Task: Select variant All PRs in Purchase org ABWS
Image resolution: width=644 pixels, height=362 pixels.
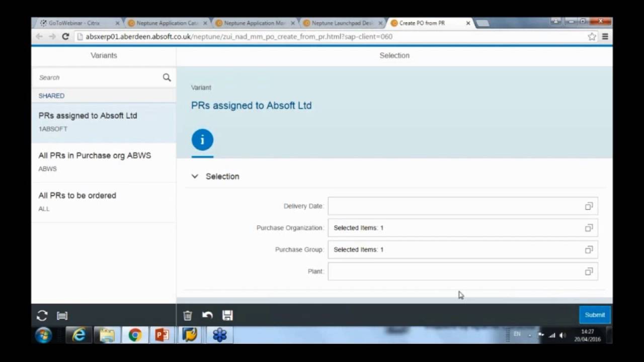Action: 104,162
